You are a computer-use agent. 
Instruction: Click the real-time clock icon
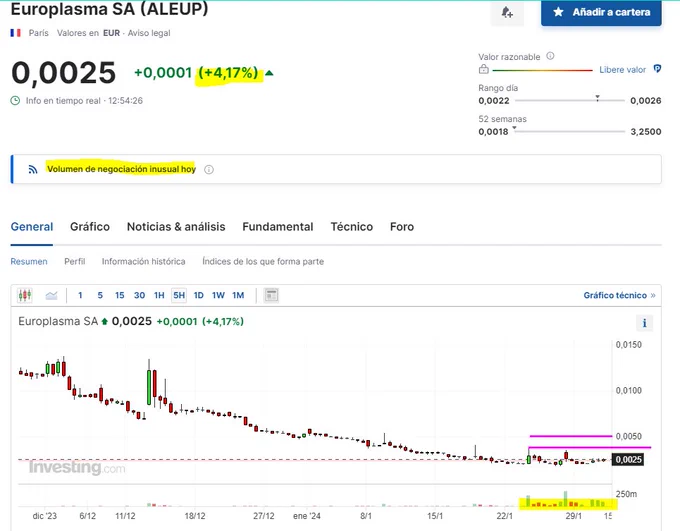15,101
